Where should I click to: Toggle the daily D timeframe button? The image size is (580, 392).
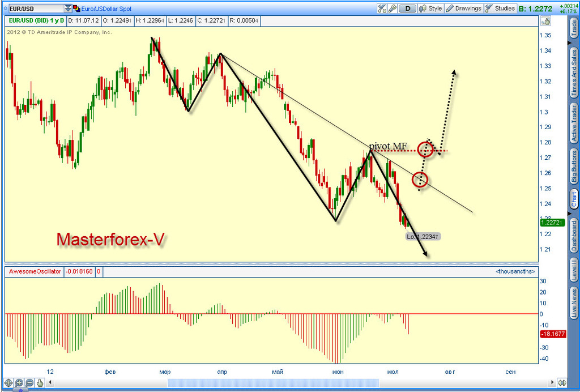(x=408, y=8)
